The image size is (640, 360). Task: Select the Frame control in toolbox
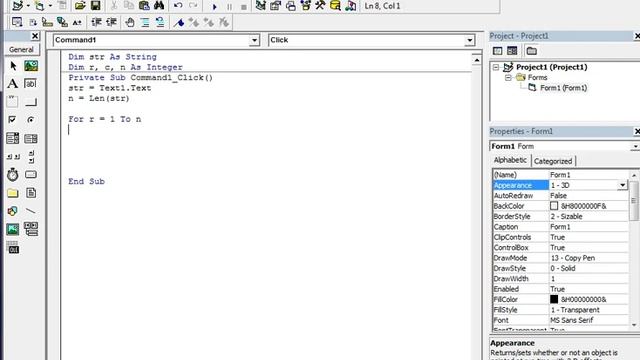13,101
